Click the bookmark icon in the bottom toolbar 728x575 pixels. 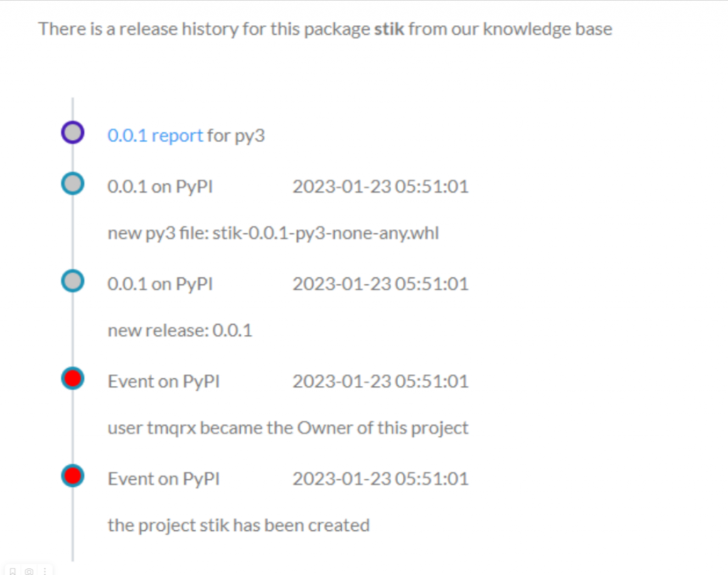coord(13,571)
